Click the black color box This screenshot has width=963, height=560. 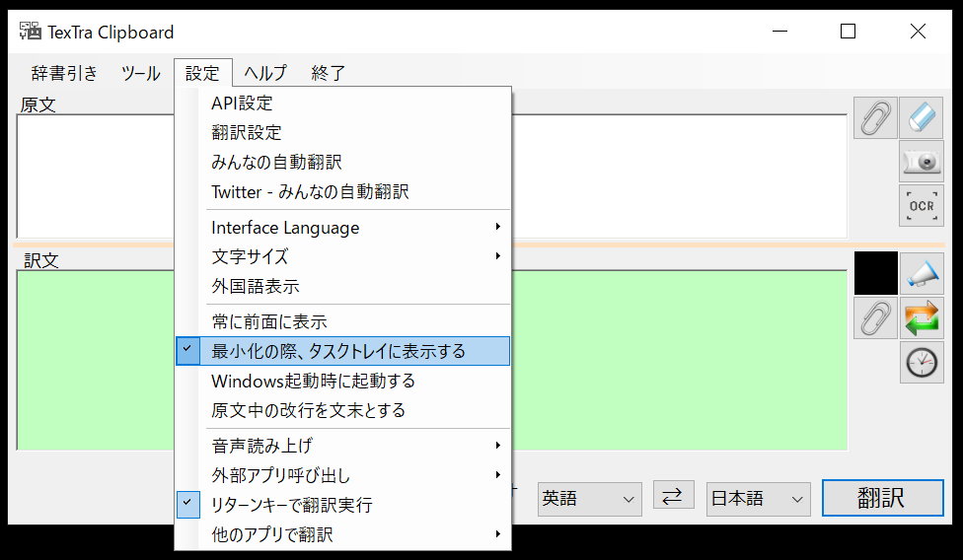(876, 273)
